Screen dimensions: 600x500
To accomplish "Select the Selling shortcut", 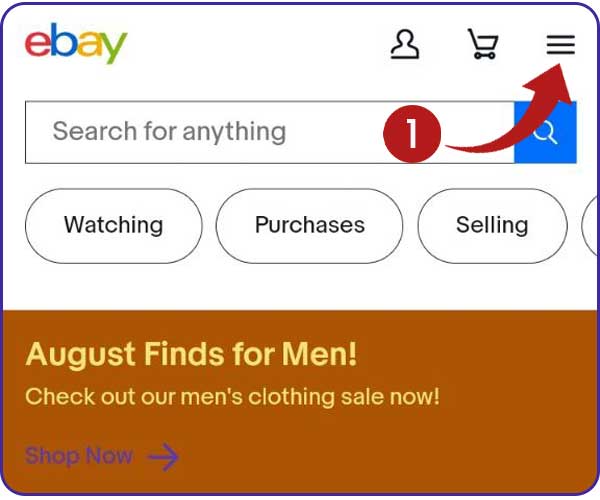I will pos(492,226).
